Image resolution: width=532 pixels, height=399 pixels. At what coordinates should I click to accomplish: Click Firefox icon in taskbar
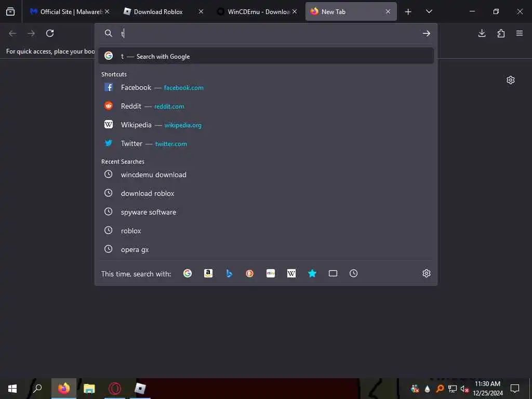(64, 389)
